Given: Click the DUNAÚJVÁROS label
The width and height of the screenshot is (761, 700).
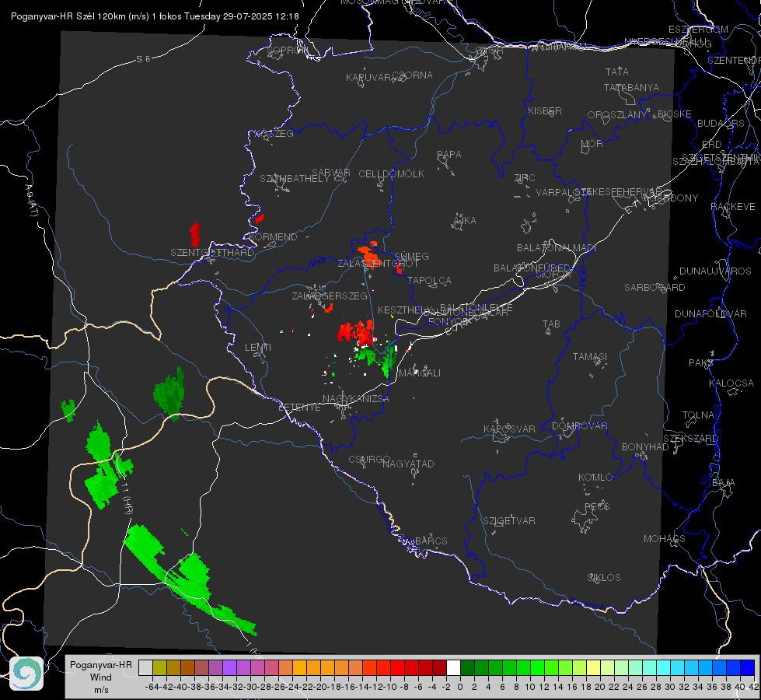Looking at the screenshot, I should [x=715, y=271].
